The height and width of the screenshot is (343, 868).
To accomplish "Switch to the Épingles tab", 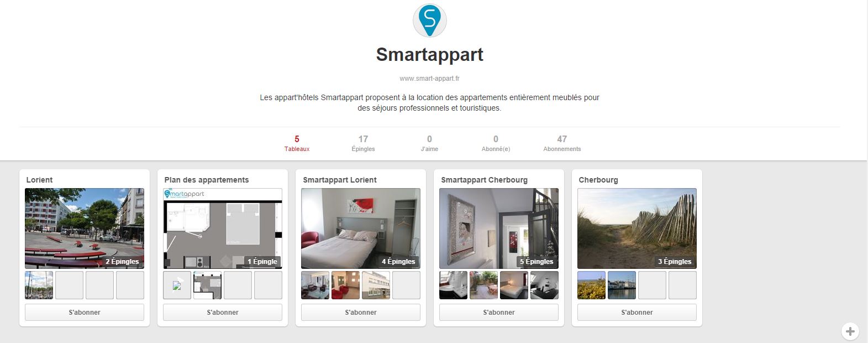I will pos(363,143).
